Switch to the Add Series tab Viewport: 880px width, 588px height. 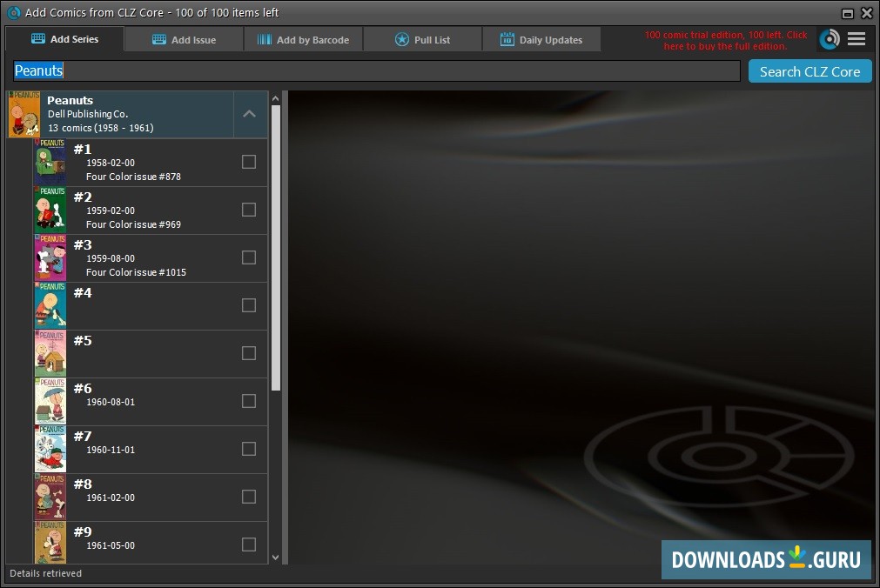pos(65,39)
